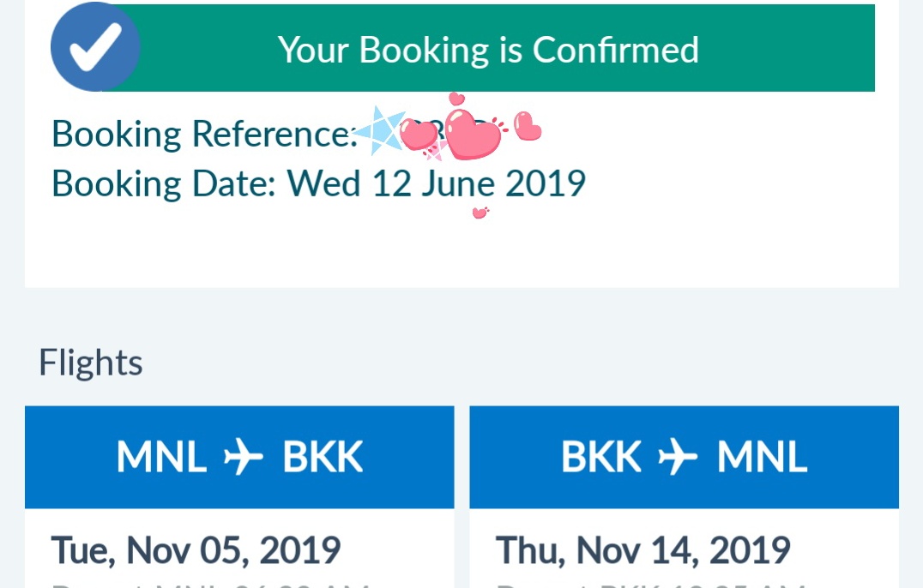Click the Booking Date Wed 12 June 2019 text
This screenshot has width=923, height=588.
click(x=318, y=183)
